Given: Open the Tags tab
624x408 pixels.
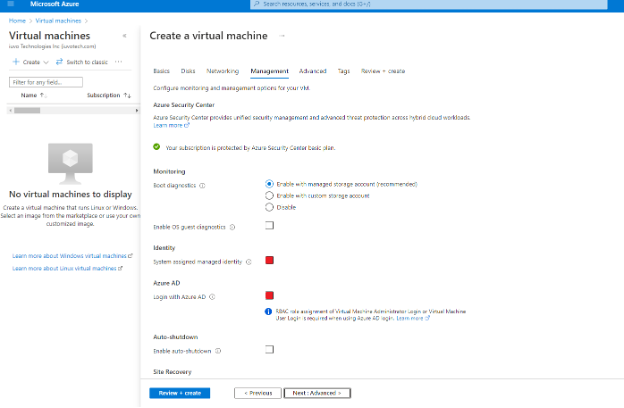Looking at the screenshot, I should coord(344,71).
